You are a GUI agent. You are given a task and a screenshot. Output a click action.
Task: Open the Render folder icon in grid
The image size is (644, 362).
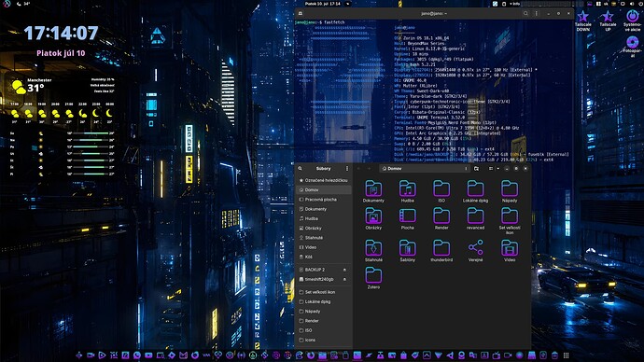point(441,216)
